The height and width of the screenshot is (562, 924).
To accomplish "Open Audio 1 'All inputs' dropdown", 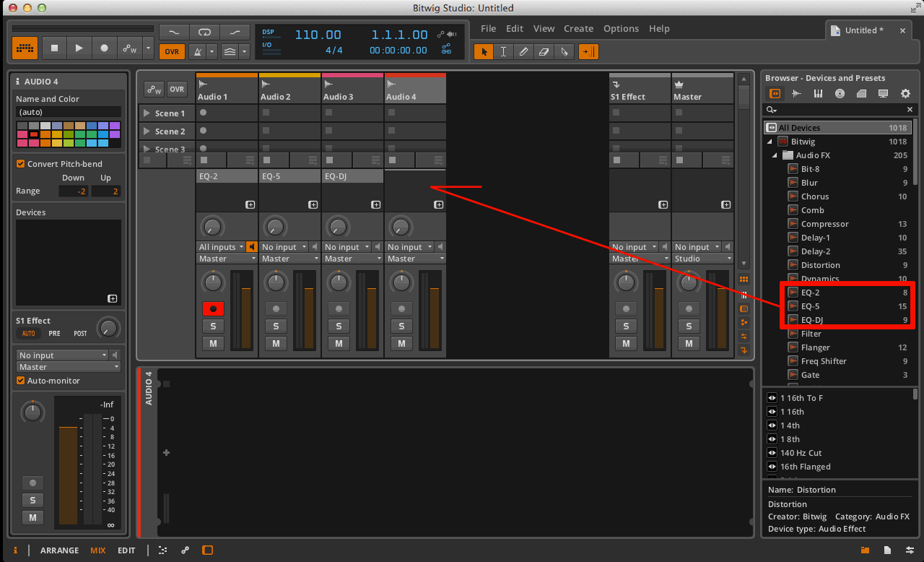I will (222, 247).
